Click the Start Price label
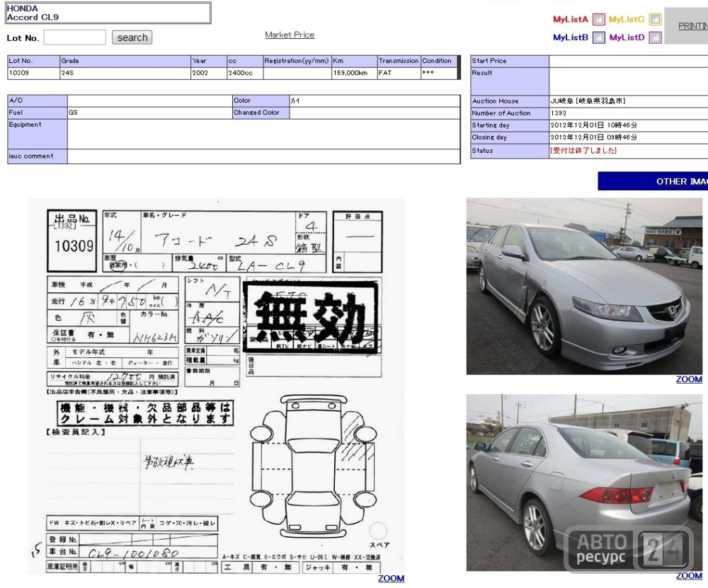The height and width of the screenshot is (588, 708). [x=489, y=61]
